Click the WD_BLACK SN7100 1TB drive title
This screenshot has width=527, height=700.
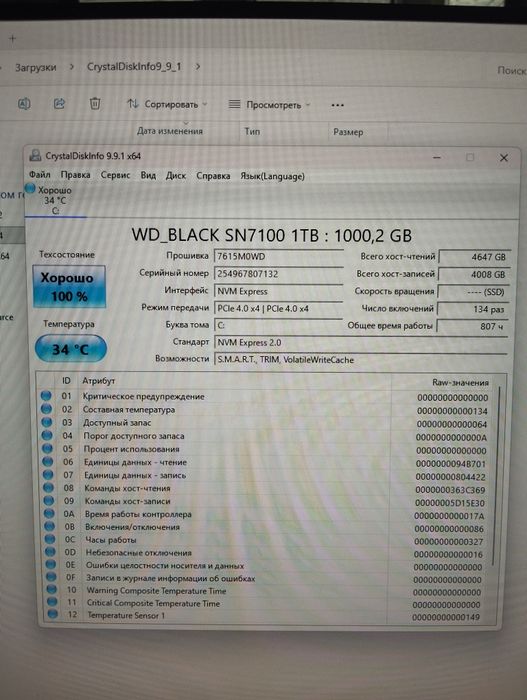(x=272, y=235)
